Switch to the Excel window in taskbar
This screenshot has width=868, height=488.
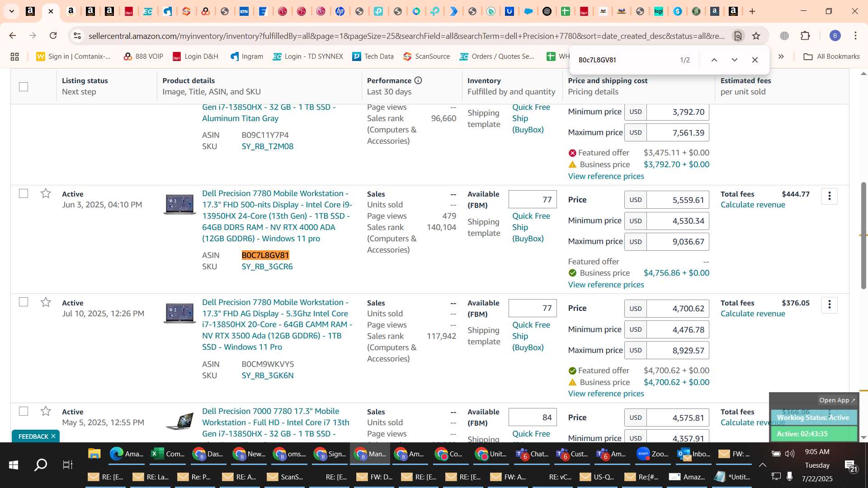[167, 454]
